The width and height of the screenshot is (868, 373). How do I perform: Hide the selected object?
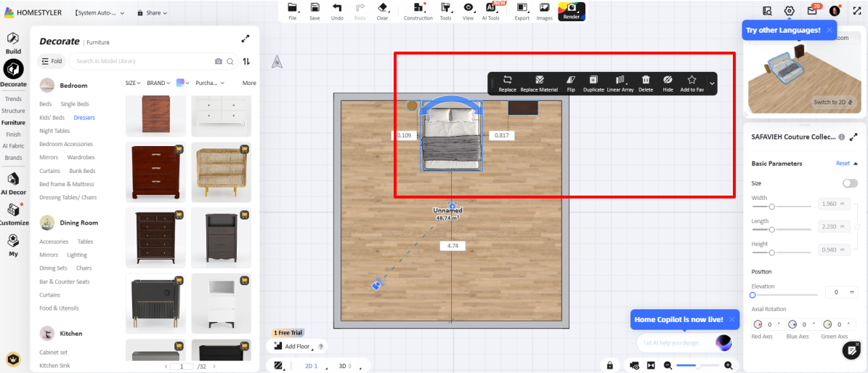click(x=668, y=83)
